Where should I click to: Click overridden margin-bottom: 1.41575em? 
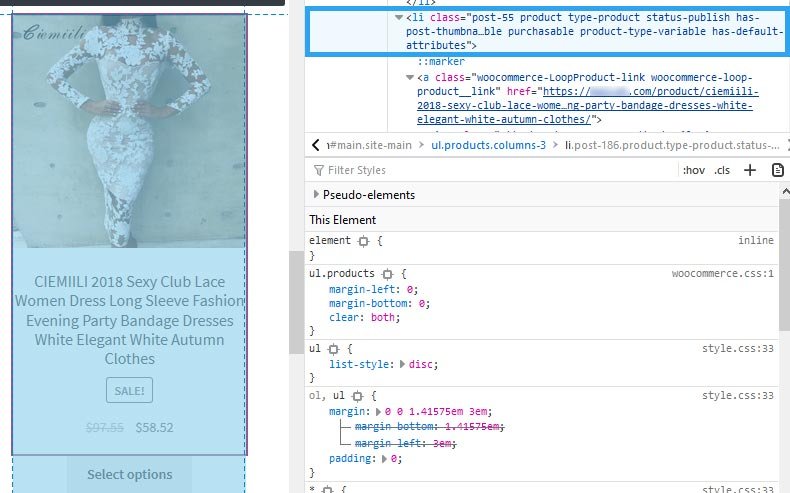point(429,427)
